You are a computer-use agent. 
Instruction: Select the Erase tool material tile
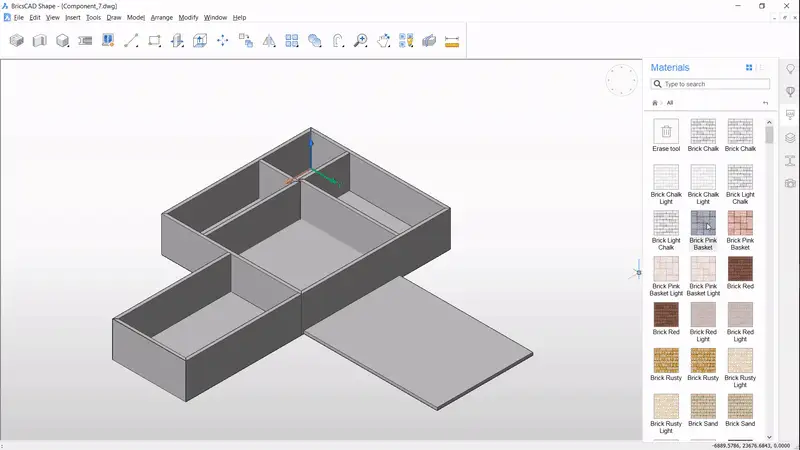click(x=666, y=135)
